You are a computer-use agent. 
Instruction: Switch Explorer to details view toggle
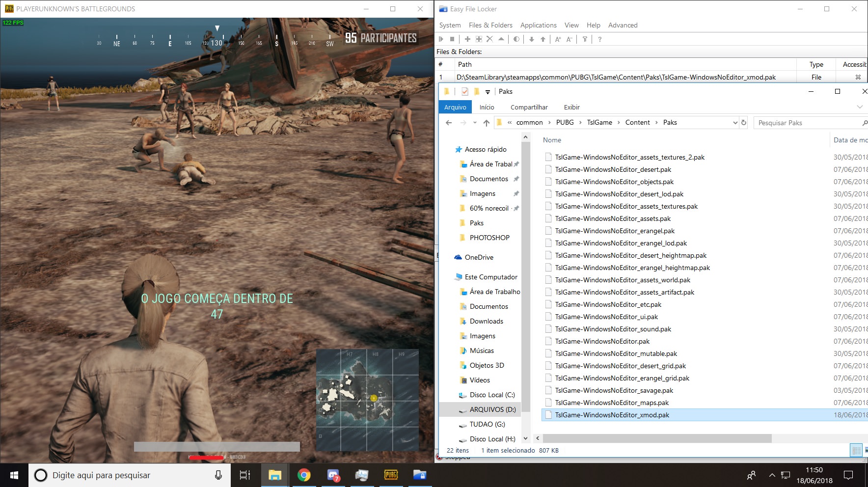(x=856, y=450)
